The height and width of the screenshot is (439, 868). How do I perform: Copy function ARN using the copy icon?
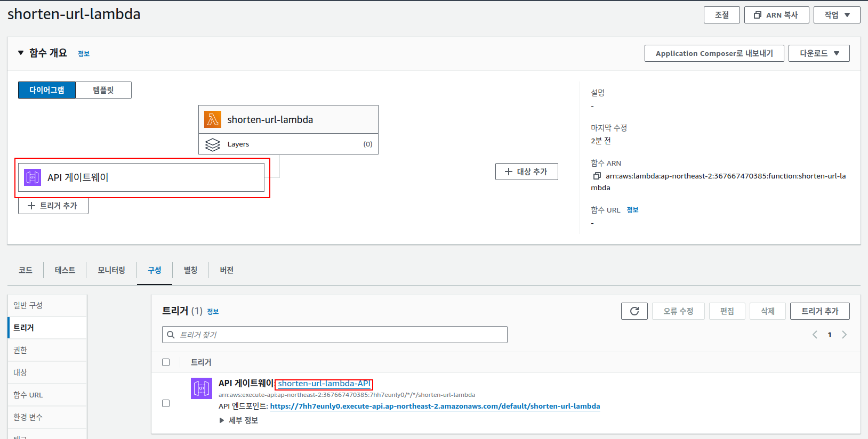tap(597, 176)
